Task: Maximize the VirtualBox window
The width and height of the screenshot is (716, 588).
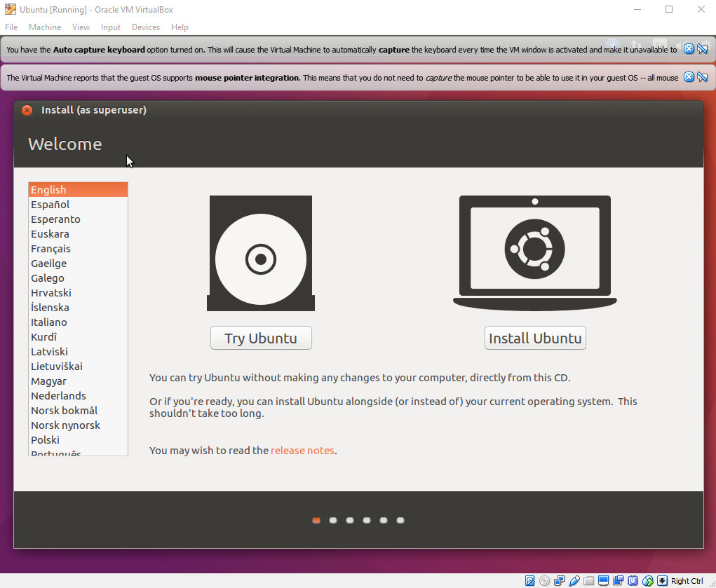Action: [x=669, y=9]
